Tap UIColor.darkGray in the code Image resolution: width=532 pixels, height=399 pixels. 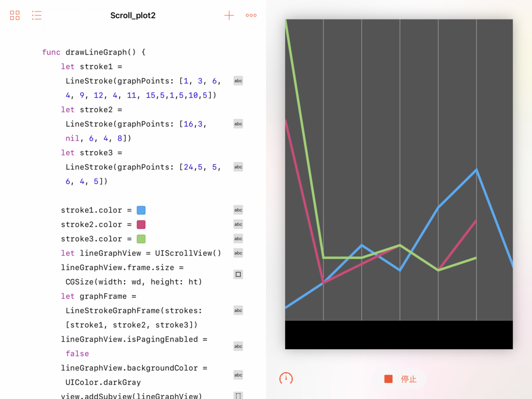point(103,382)
